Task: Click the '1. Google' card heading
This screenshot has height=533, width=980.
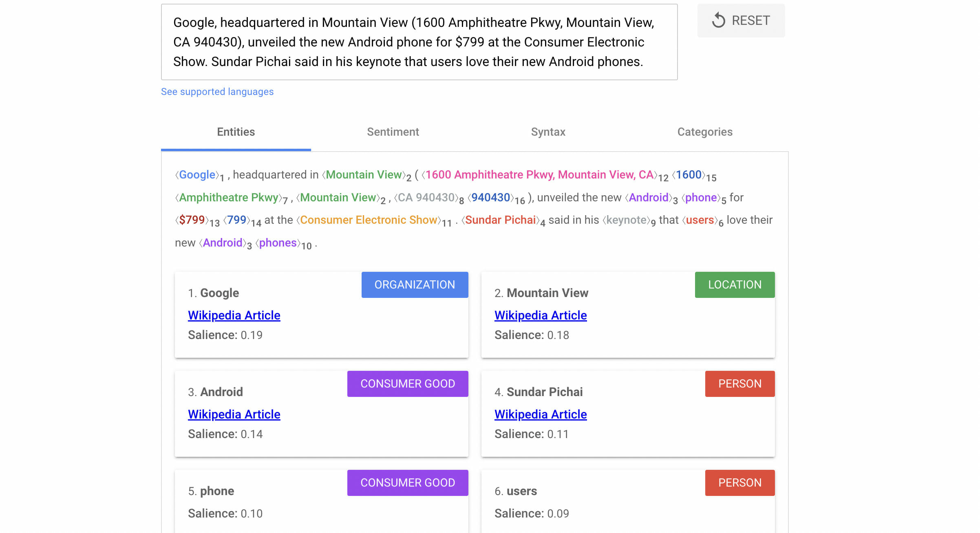Action: click(x=213, y=293)
